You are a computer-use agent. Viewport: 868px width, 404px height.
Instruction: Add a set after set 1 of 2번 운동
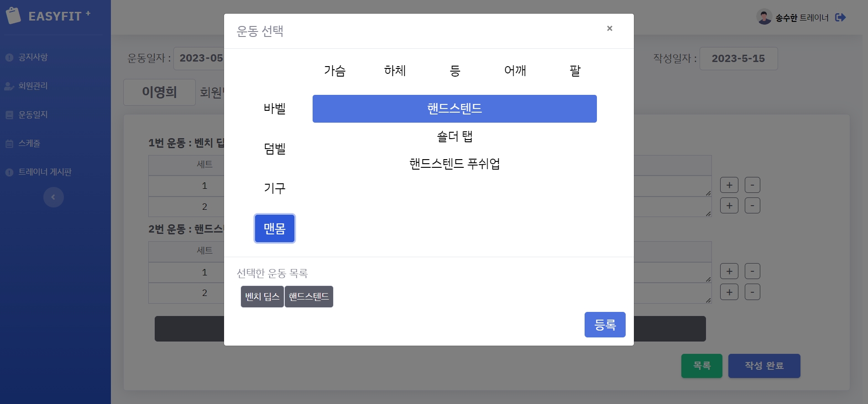coord(729,271)
